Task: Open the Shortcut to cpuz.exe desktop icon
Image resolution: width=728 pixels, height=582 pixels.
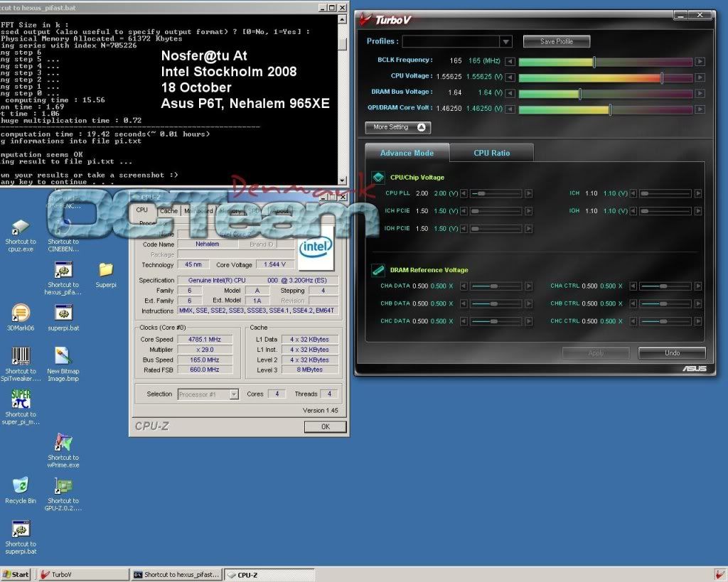Action: (21, 236)
